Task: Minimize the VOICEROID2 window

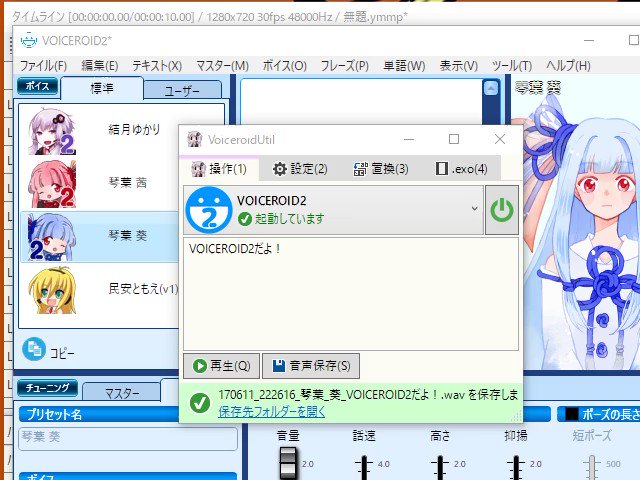Action: click(x=589, y=40)
